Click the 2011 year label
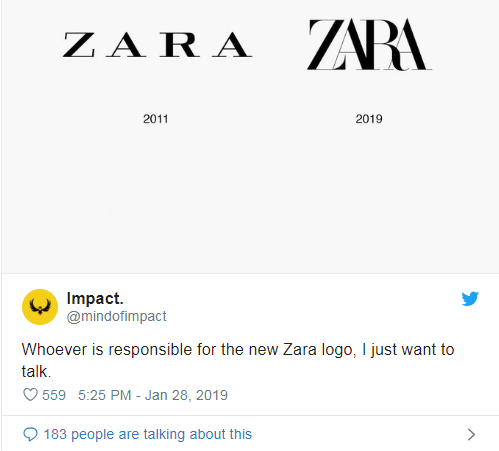The height and width of the screenshot is (451, 499). point(155,119)
